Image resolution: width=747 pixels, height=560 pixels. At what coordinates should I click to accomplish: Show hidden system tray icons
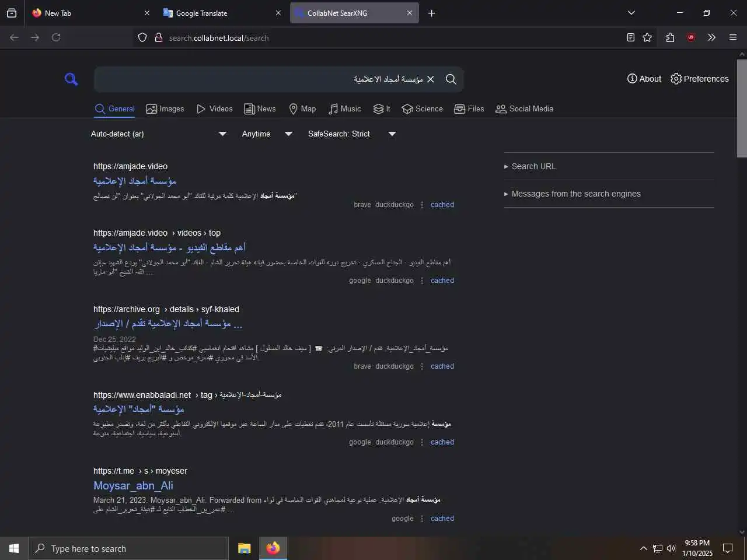point(643,548)
